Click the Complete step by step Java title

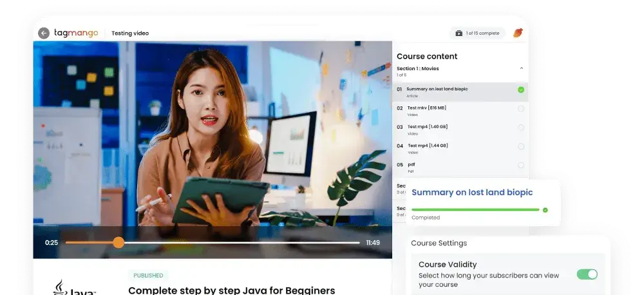[x=232, y=290]
